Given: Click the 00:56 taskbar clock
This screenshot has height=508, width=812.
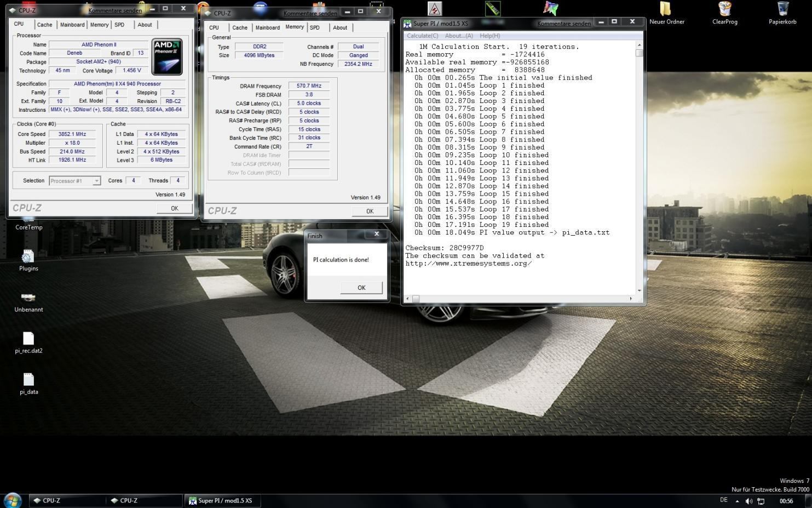Looking at the screenshot, I should [x=786, y=501].
